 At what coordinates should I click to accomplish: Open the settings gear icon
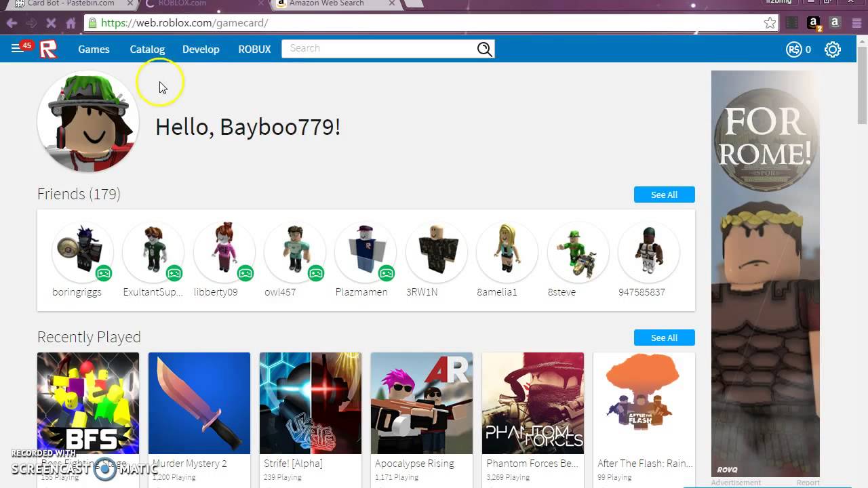click(833, 49)
